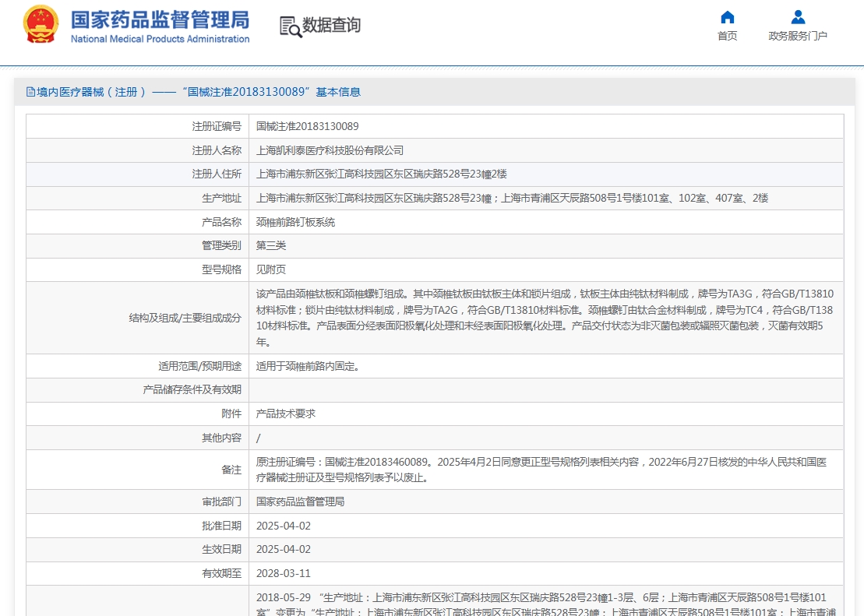Select the 产品储存条件及有效期 label
Screen dimensions: 864x616
point(192,389)
